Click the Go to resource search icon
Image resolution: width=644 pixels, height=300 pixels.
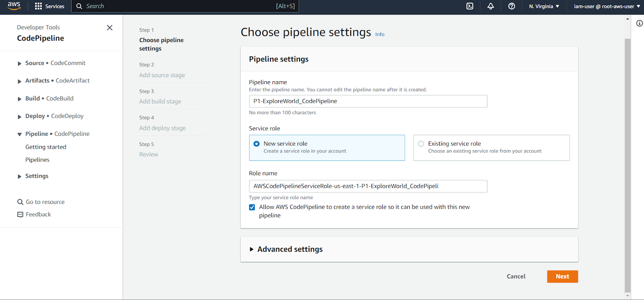(x=20, y=202)
